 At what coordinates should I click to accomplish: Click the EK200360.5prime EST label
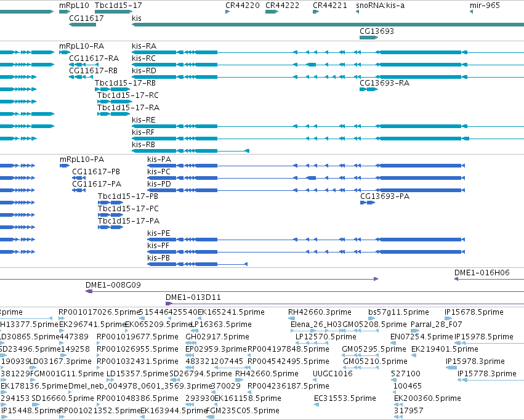point(427,398)
